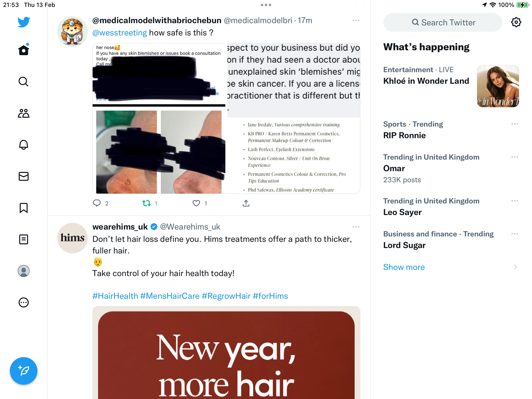This screenshot has height=399, width=532.
Task: Open options menu for wearehims_uk tweet
Action: [x=356, y=227]
